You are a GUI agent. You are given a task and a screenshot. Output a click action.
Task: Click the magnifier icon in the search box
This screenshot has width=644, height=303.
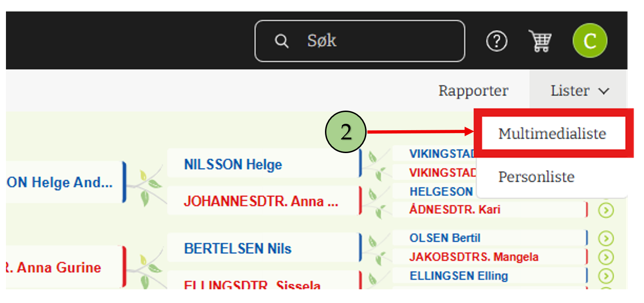[x=281, y=42]
